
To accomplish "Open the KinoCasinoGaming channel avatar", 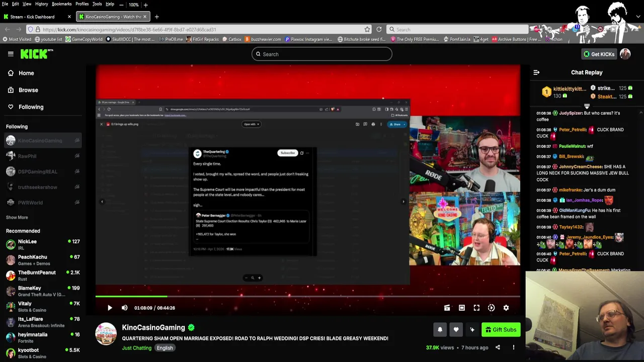I will click(106, 334).
